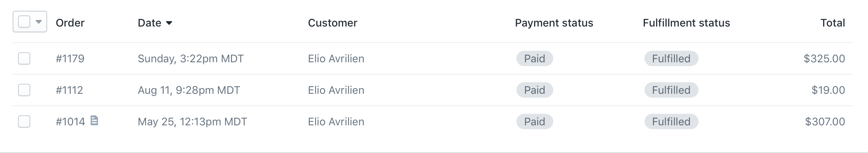The height and width of the screenshot is (153, 868).
Task: Click Elio Avrilien in the #1014 row
Action: click(x=336, y=121)
